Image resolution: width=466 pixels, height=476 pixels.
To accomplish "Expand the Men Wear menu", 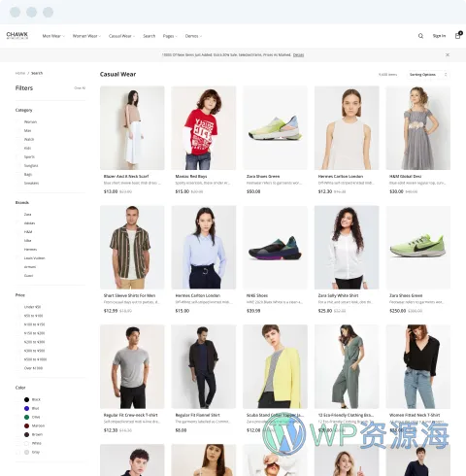I will [53, 36].
